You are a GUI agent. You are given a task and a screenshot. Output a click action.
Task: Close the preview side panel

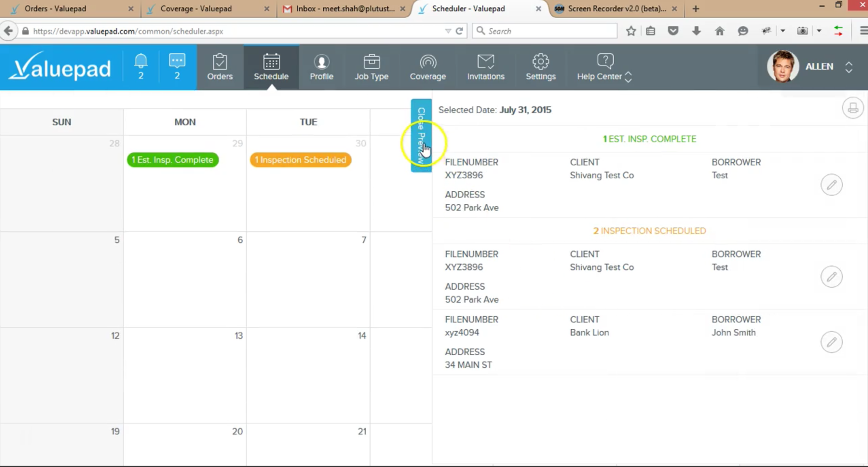pyautogui.click(x=421, y=136)
